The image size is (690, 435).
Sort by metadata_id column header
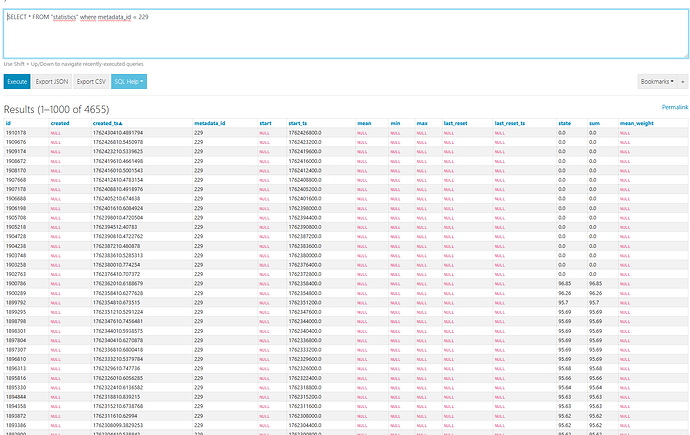(x=209, y=123)
